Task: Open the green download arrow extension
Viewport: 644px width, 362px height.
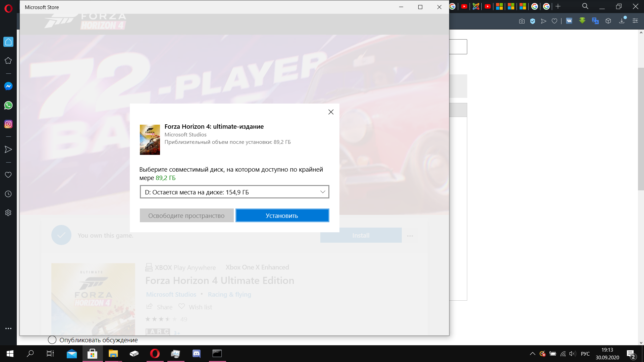Action: coord(582,21)
